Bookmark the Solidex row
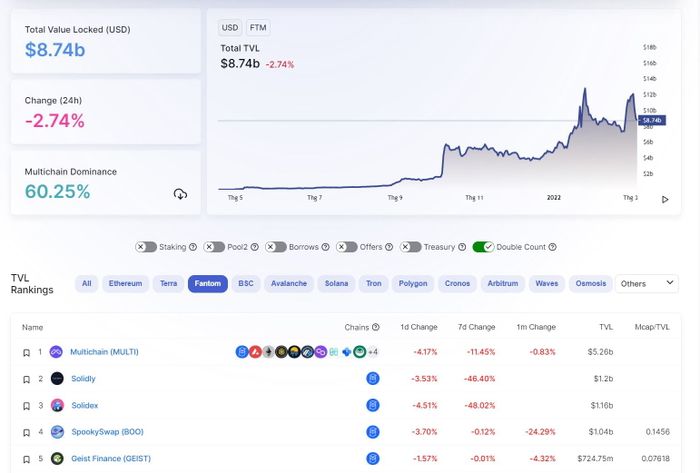The image size is (700, 473). pos(26,406)
